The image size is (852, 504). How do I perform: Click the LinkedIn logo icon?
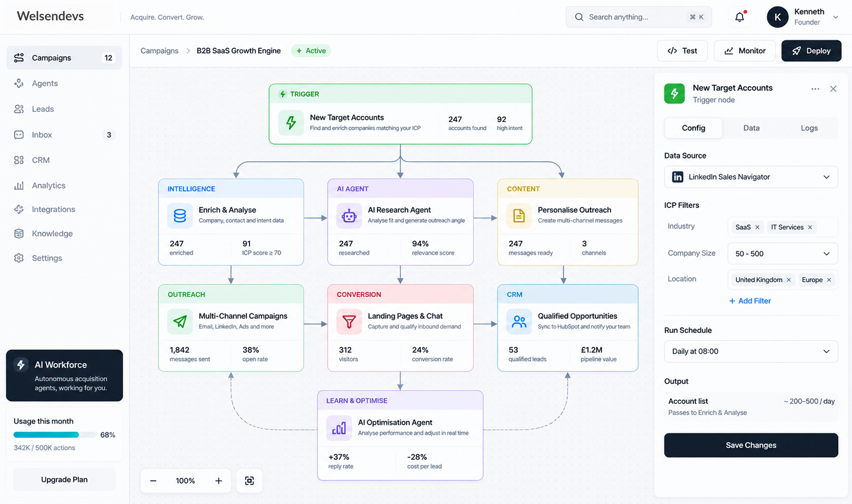point(677,177)
